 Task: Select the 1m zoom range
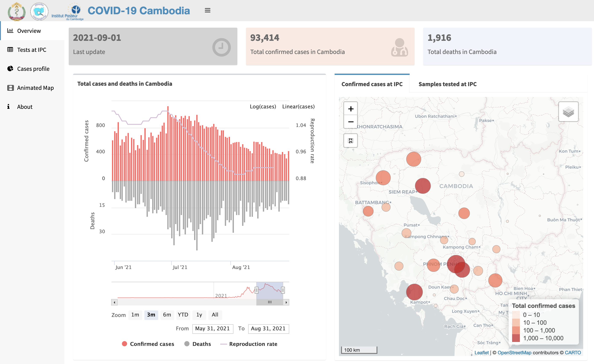[x=135, y=315]
